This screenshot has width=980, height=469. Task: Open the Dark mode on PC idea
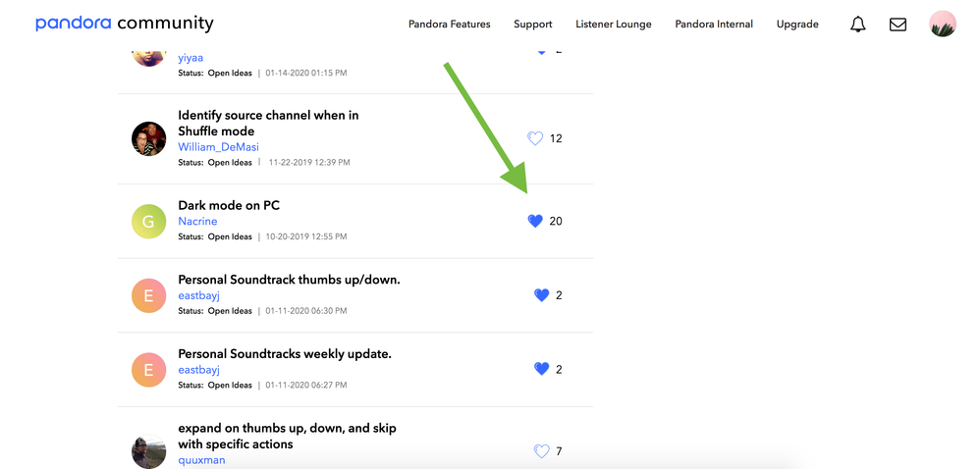229,205
